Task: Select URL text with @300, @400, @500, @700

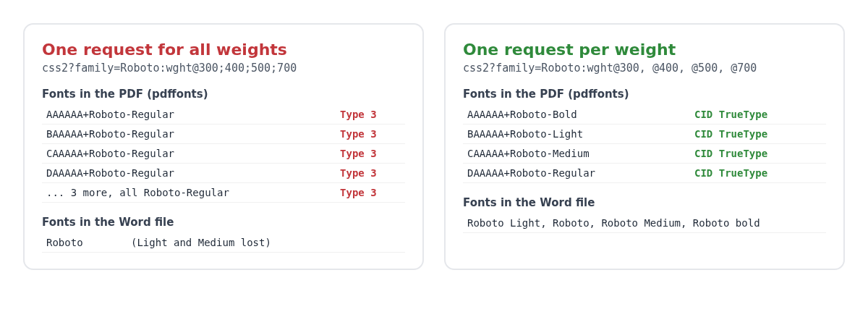Action: [x=610, y=68]
